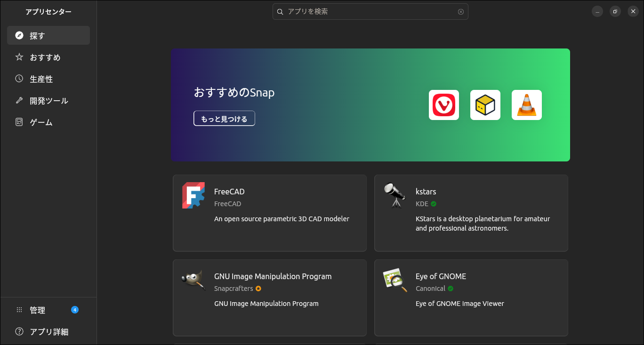Open the Vivaldi snap icon in banner
This screenshot has height=345, width=644.
[x=444, y=105]
